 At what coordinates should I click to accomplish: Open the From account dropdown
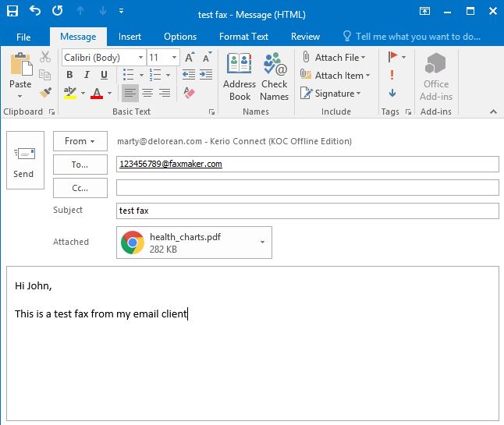pos(80,141)
